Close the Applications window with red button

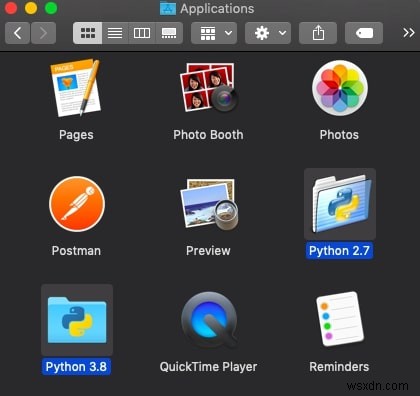tap(11, 8)
